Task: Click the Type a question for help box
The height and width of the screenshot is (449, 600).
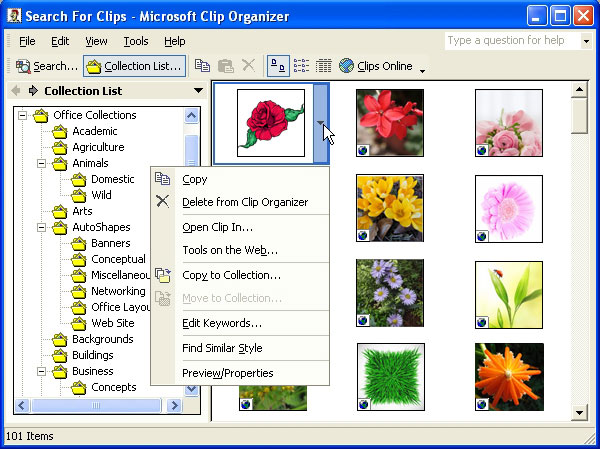Action: (512, 41)
